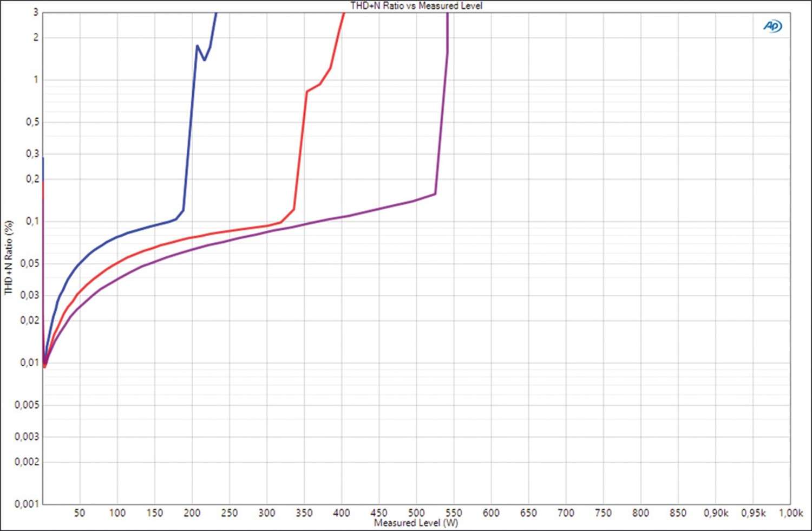812x531 pixels.
Task: Click the x-axis value '0,95k'
Action: [753, 513]
